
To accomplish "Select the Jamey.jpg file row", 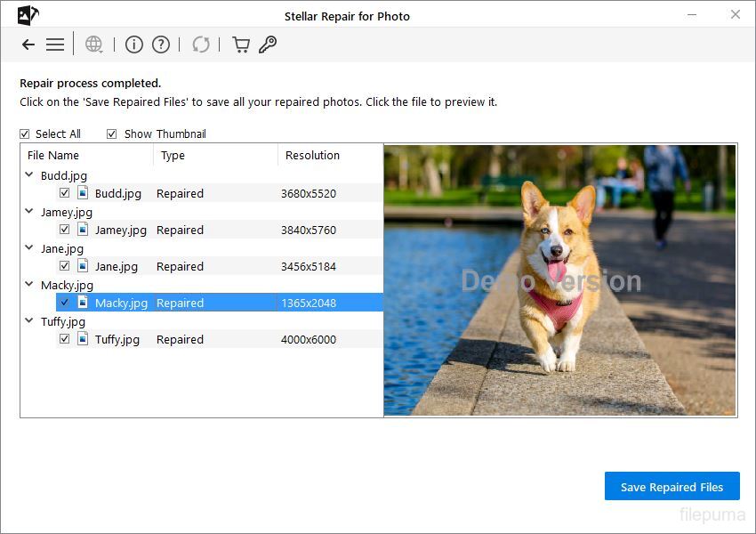I will coord(120,230).
